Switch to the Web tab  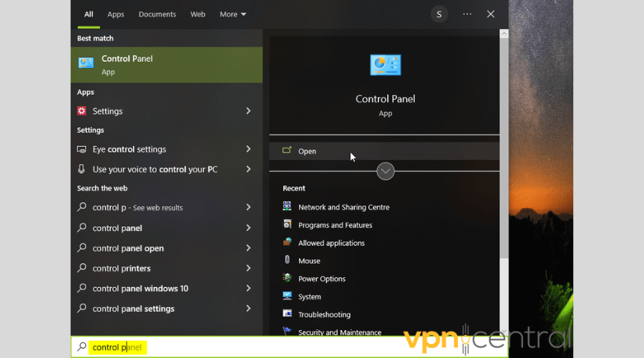[197, 14]
